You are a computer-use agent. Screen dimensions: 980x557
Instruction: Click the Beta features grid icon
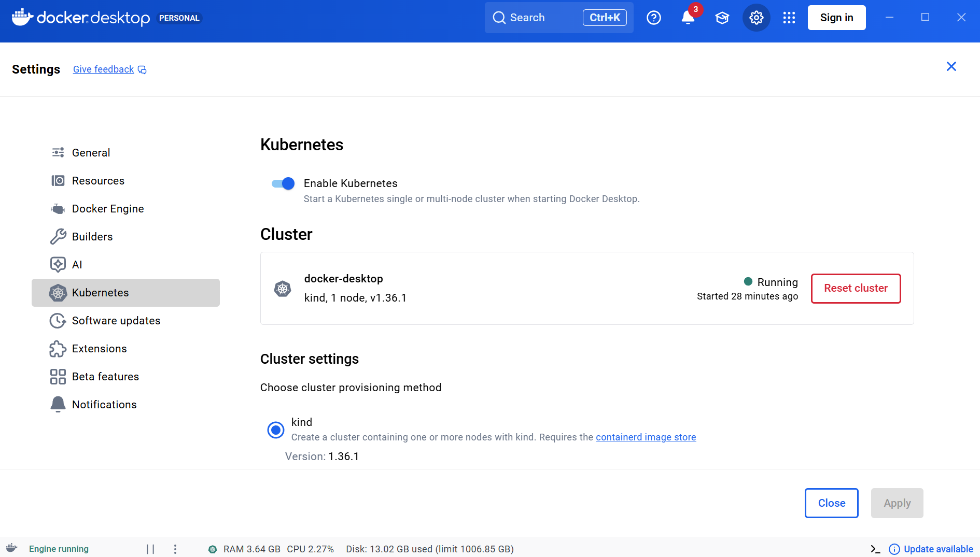(58, 377)
